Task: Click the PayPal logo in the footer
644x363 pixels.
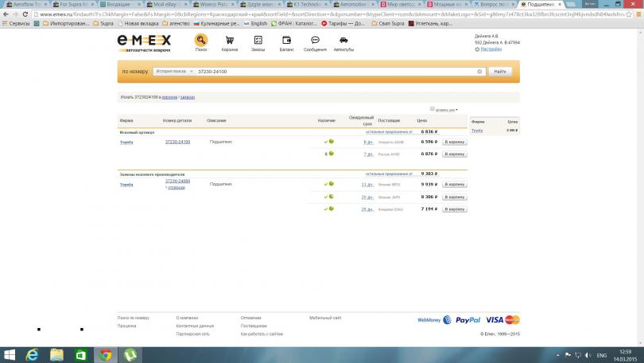Action: point(467,320)
